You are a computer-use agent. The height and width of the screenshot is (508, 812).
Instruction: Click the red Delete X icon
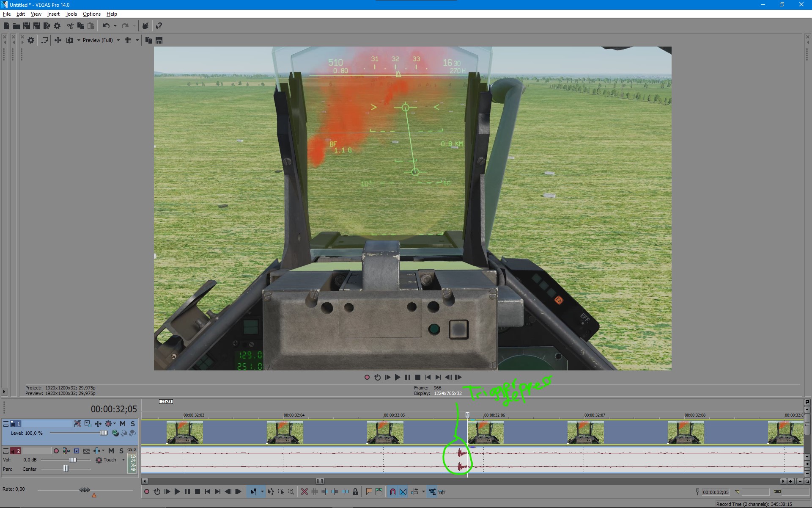click(x=304, y=492)
